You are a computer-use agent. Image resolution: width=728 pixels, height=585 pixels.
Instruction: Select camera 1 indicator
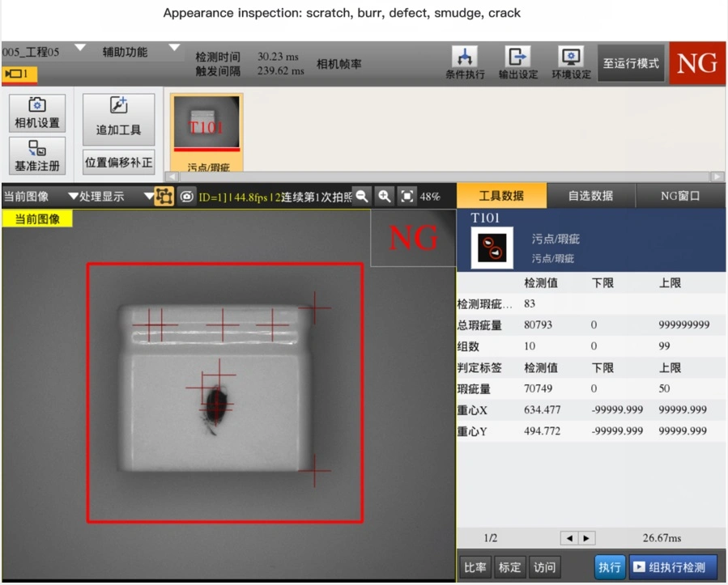tap(19, 74)
